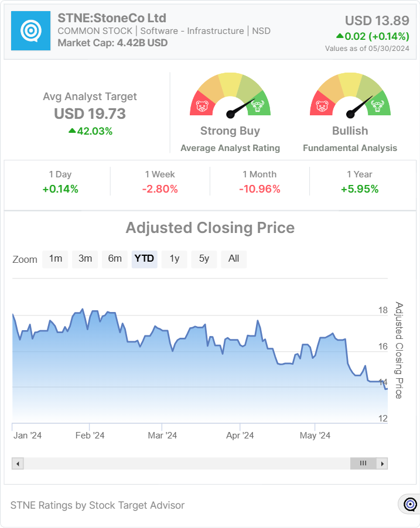Click the chart scrollbar left arrow
This screenshot has height=528, width=420.
pos(18,464)
